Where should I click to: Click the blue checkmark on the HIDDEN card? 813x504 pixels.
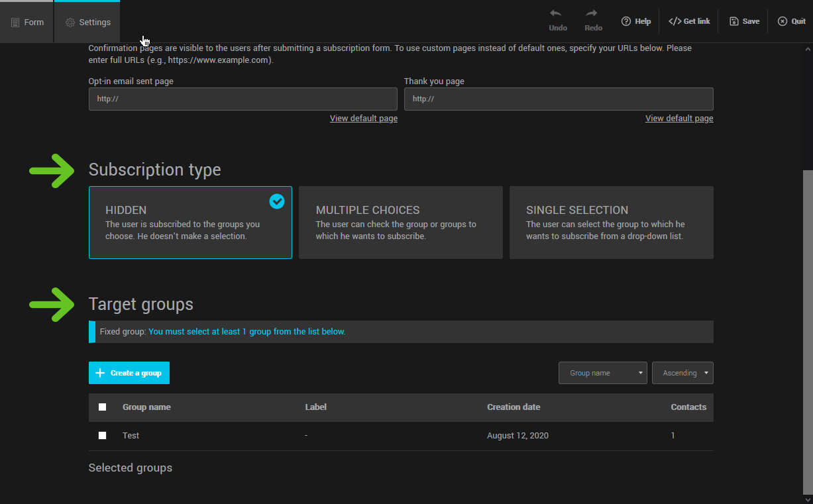[x=277, y=201]
